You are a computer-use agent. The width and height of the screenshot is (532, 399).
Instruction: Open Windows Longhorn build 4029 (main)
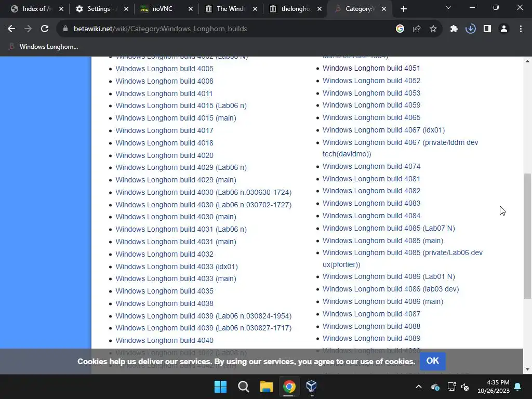point(176,180)
